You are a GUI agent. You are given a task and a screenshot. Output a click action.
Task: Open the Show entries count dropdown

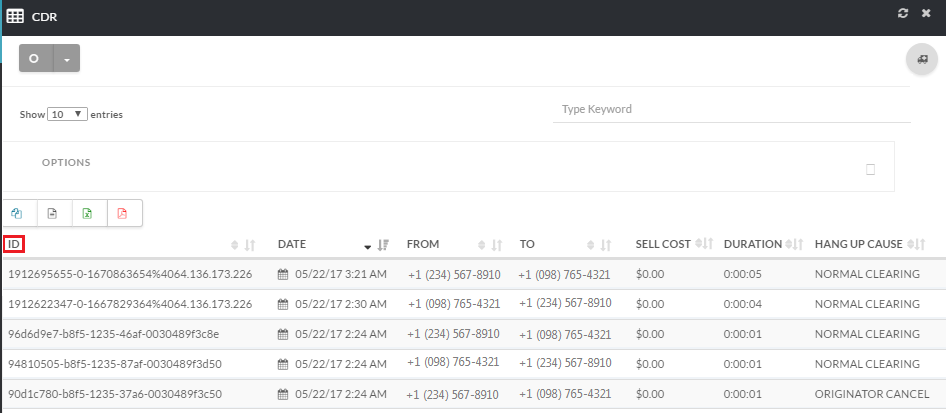(x=68, y=114)
